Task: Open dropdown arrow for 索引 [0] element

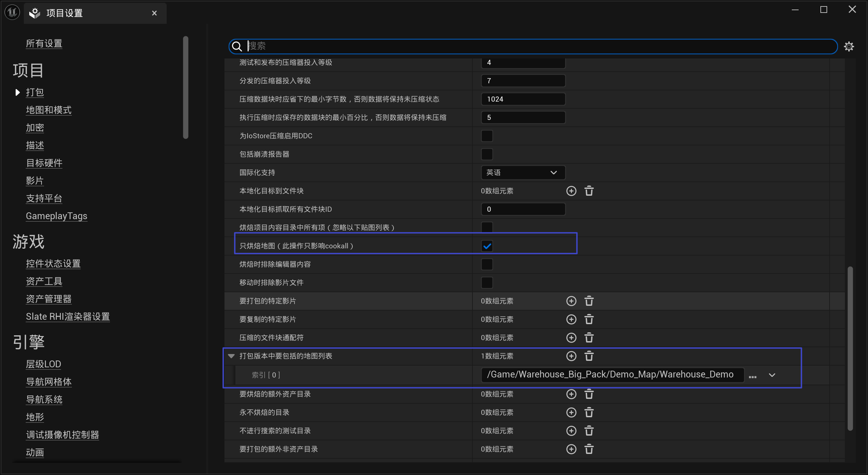Action: [772, 375]
